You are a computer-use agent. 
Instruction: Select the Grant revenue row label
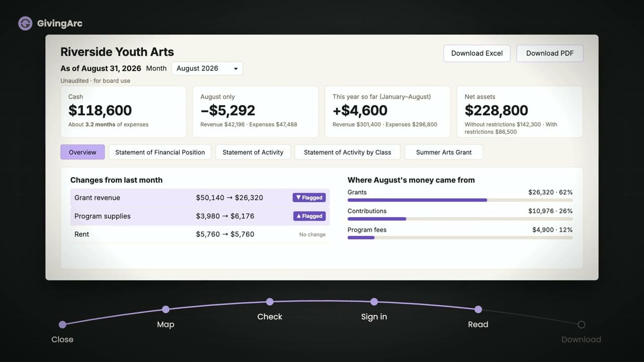[97, 198]
